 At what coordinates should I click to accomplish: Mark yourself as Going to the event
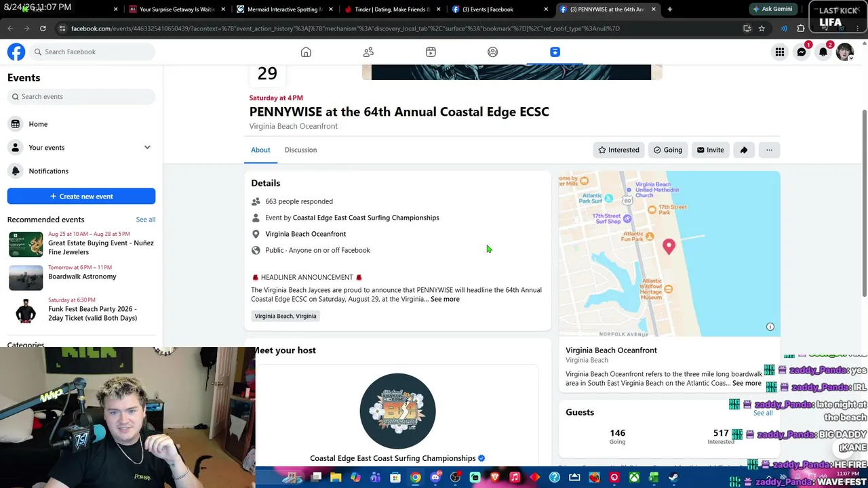click(668, 150)
